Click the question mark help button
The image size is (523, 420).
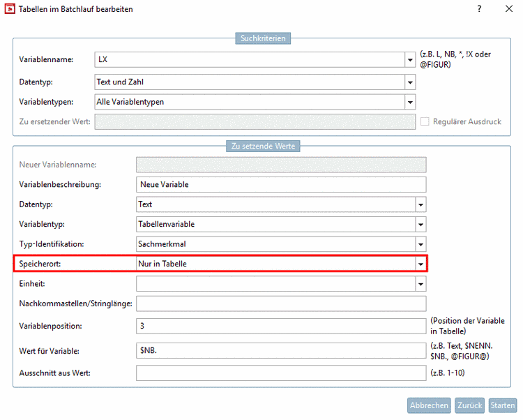click(x=479, y=9)
